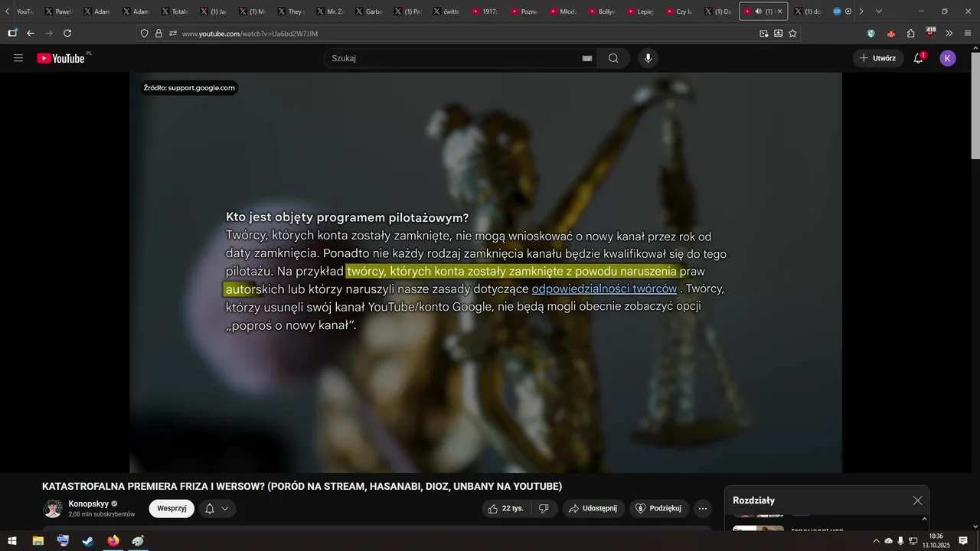The image size is (980, 551).
Task: Close the Rozdziały chapters panel
Action: (917, 500)
